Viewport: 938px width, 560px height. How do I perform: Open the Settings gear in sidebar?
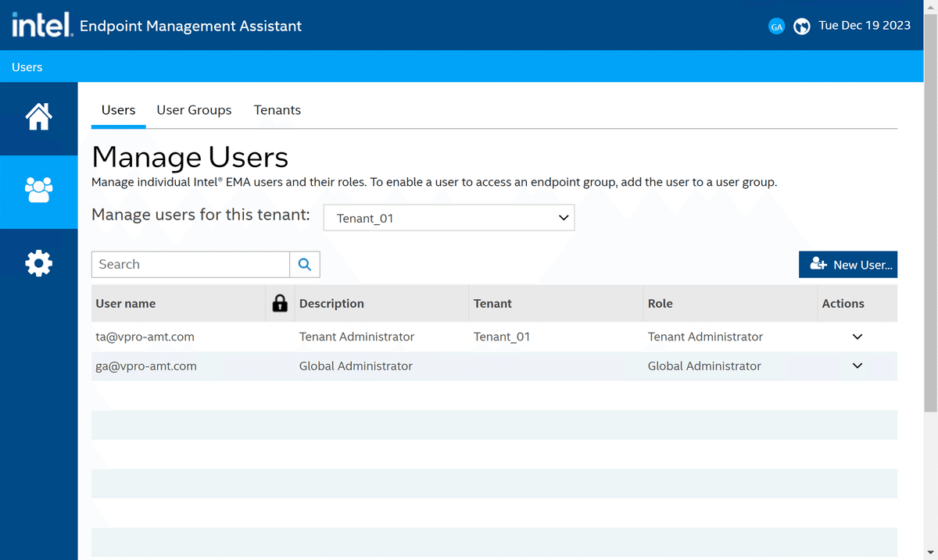[38, 263]
